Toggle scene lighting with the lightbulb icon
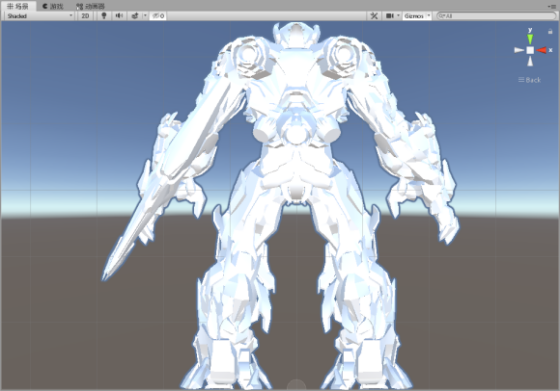The width and height of the screenshot is (560, 391). (x=104, y=16)
